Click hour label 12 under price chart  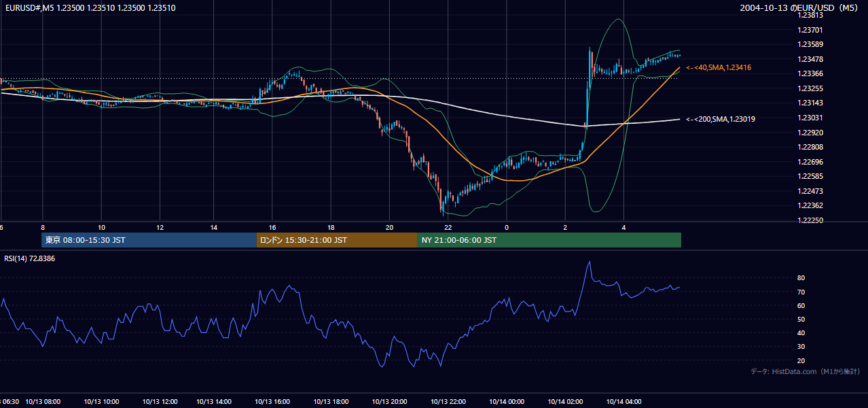(x=160, y=227)
